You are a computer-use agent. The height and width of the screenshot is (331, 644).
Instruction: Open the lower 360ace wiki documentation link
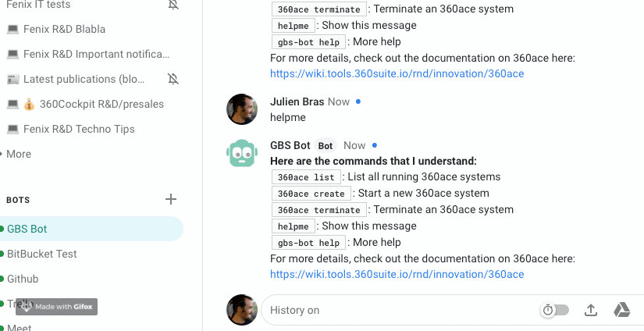coord(397,274)
